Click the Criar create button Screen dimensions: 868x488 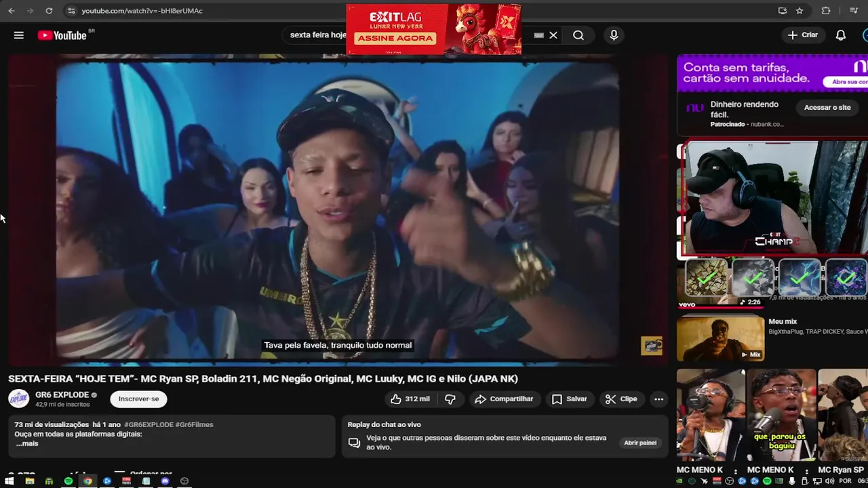pyautogui.click(x=803, y=35)
